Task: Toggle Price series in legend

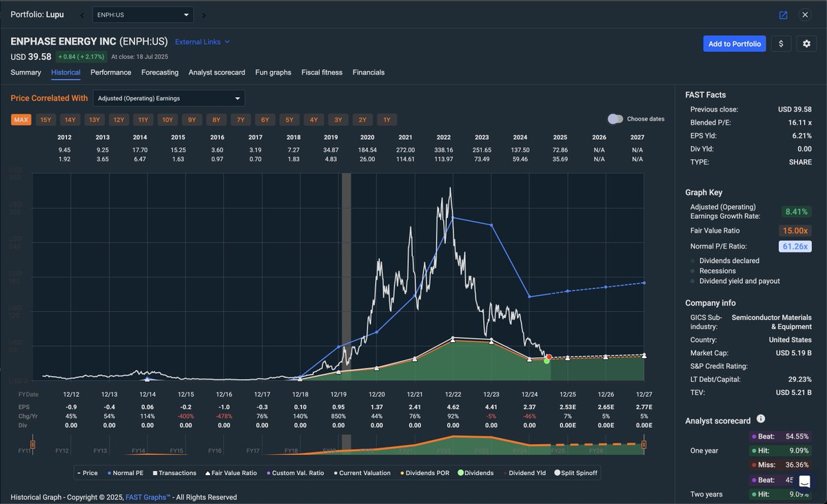Action: 86,473
